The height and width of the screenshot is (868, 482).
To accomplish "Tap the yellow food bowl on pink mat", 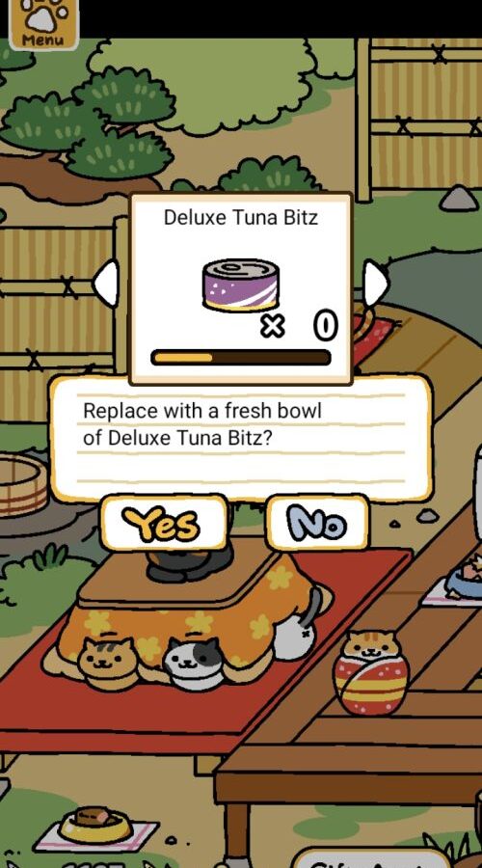I will pos(95,827).
